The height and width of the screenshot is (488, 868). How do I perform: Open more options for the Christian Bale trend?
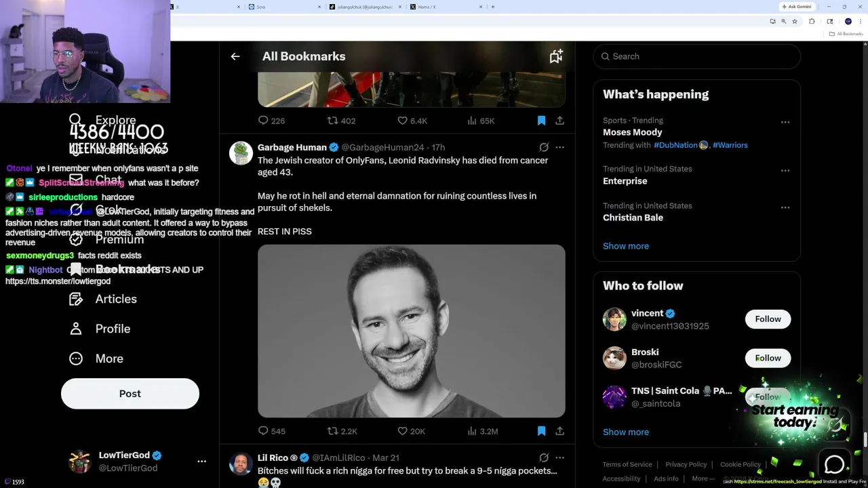click(785, 207)
